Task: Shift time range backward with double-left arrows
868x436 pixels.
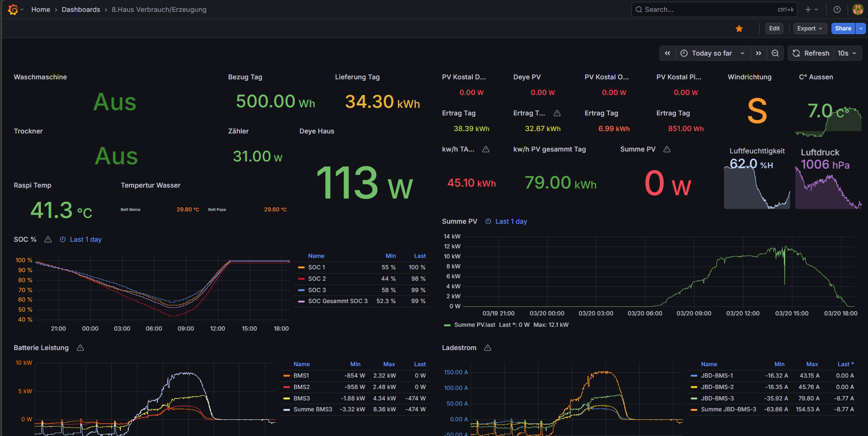Action: click(x=667, y=53)
